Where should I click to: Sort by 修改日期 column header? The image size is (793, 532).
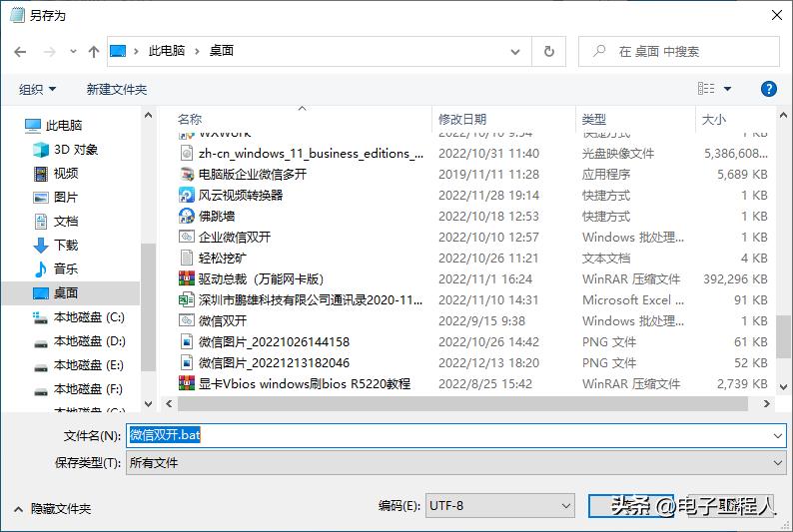pyautogui.click(x=462, y=119)
